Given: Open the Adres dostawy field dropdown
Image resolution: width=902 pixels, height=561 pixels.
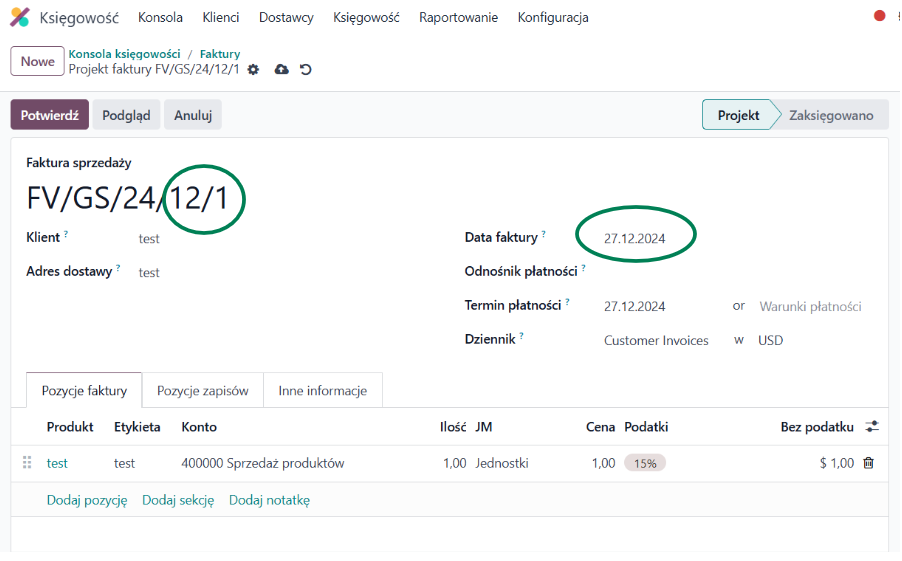Looking at the screenshot, I should click(149, 272).
